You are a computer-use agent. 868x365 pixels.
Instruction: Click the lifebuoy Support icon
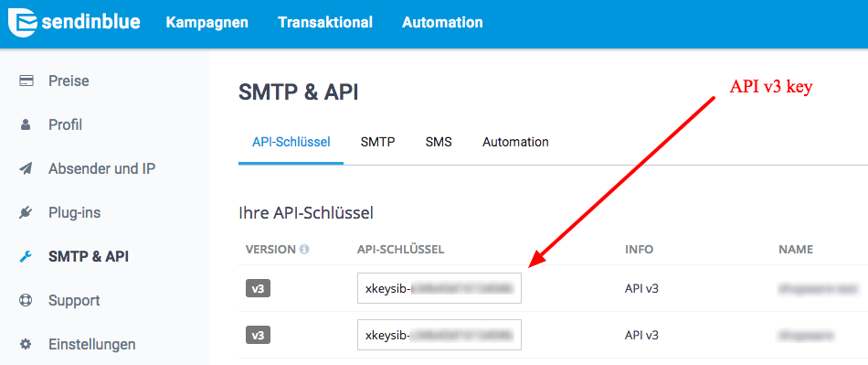[26, 300]
